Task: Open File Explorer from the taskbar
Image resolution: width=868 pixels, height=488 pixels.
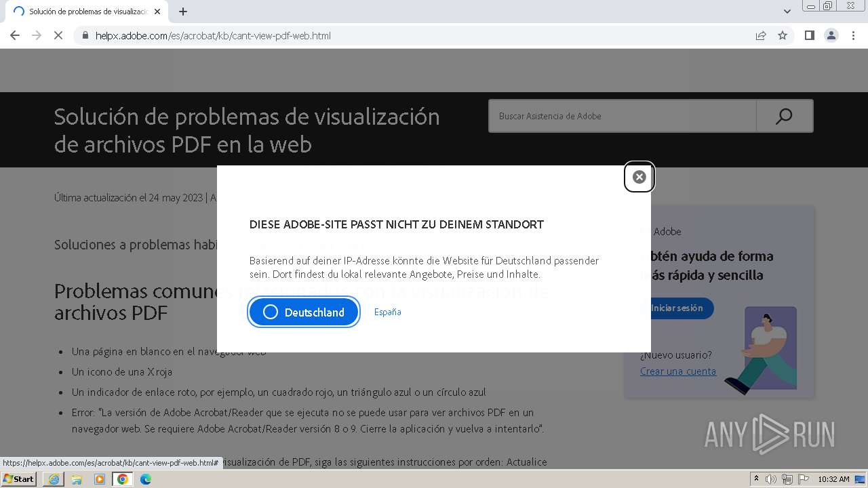Action: pos(77,479)
